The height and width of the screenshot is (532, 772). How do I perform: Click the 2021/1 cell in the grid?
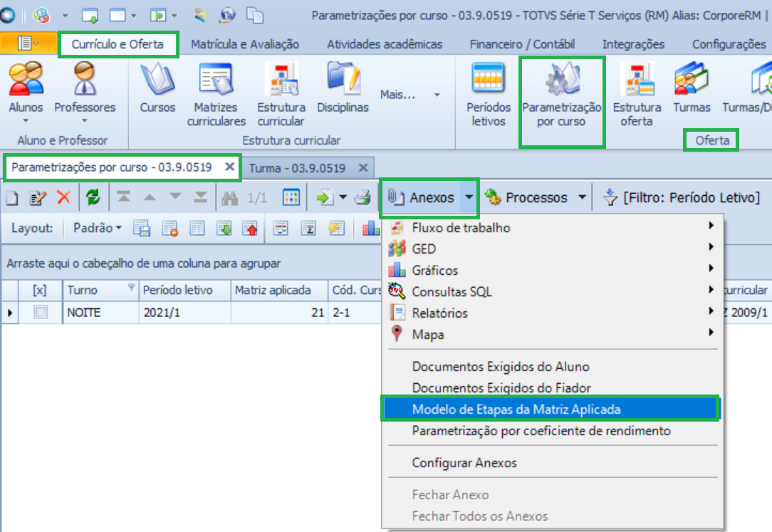(184, 313)
